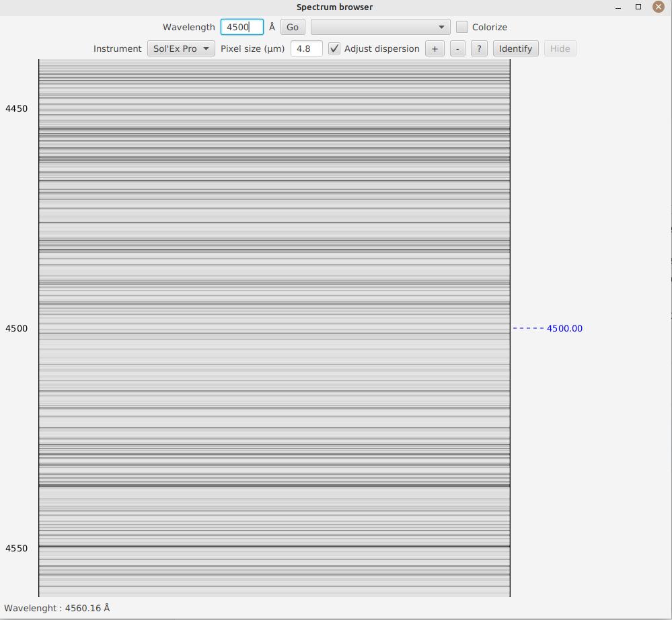Maximize the Spectrum browser window
Viewport: 672px width, 620px height.
[x=638, y=7]
